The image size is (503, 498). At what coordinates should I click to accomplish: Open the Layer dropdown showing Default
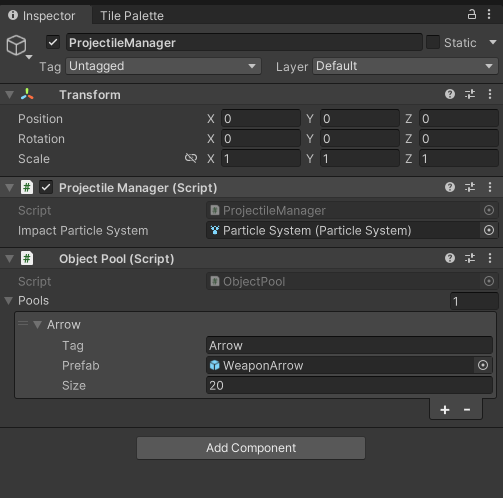pyautogui.click(x=405, y=66)
